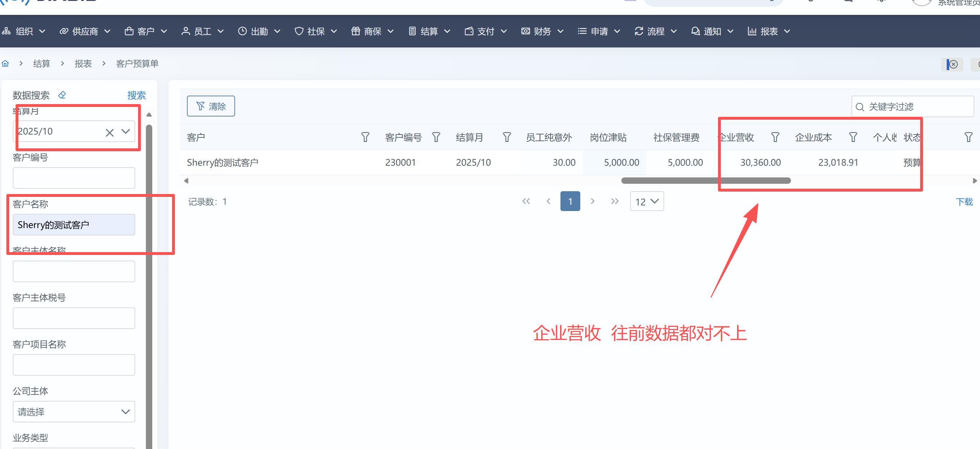Clear the 结算月 value with X icon
The height and width of the screenshot is (449, 980).
click(x=109, y=132)
